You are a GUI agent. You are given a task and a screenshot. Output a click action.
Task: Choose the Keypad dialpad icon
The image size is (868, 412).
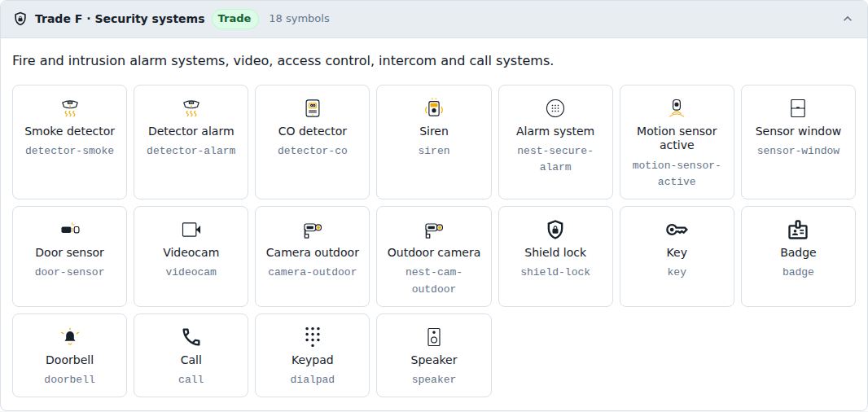(312, 337)
